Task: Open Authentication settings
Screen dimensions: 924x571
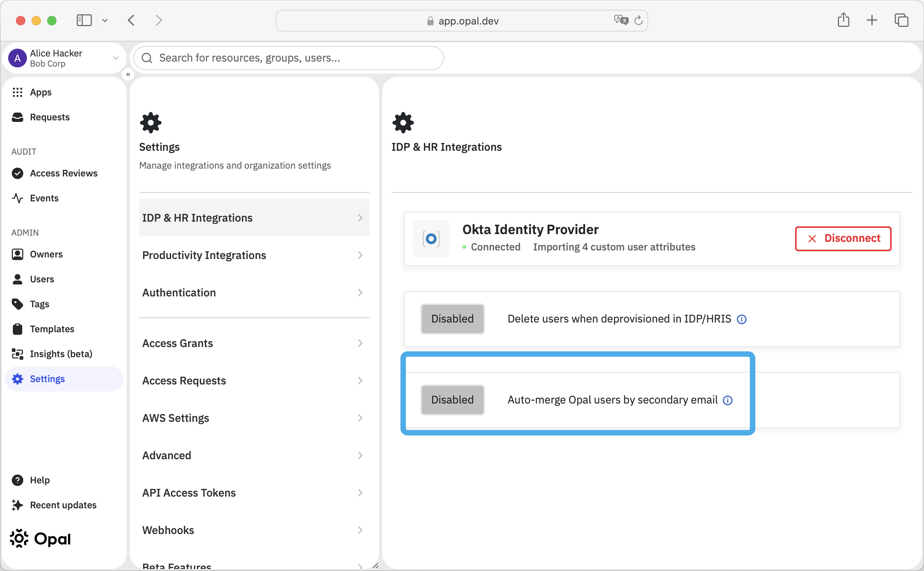Action: (254, 293)
